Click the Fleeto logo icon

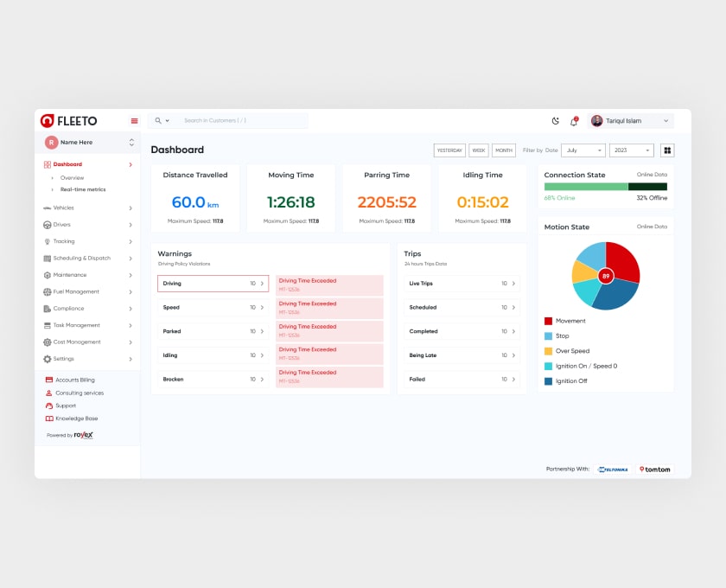click(x=48, y=121)
